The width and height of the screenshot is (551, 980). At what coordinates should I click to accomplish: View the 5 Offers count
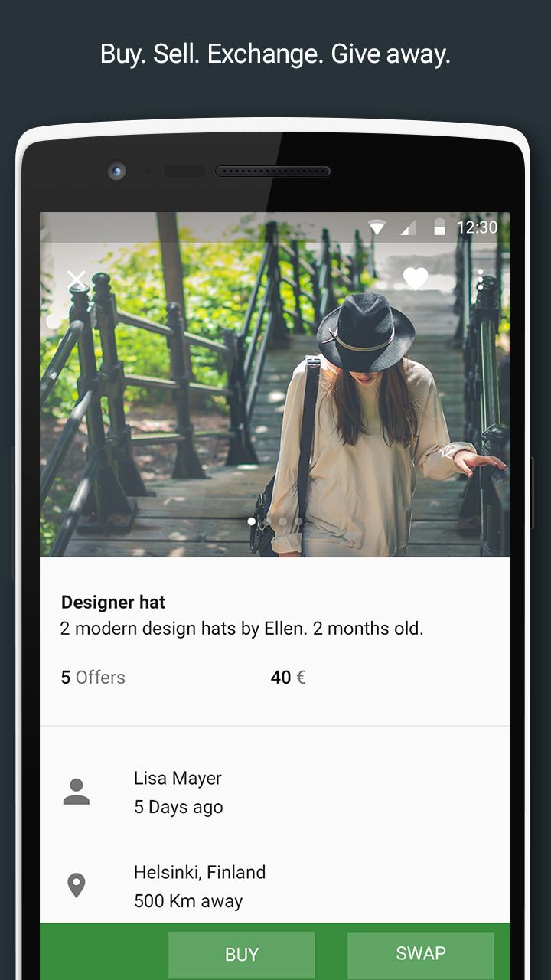pos(93,678)
